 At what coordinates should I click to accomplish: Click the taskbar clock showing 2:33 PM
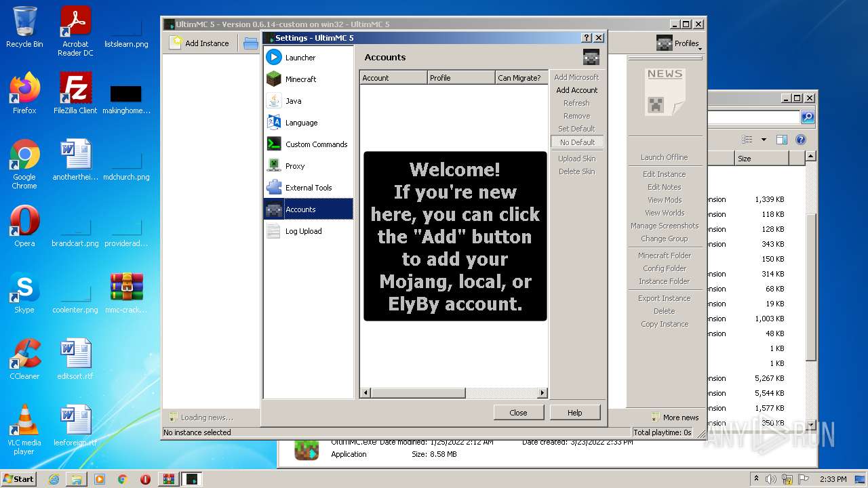click(833, 479)
